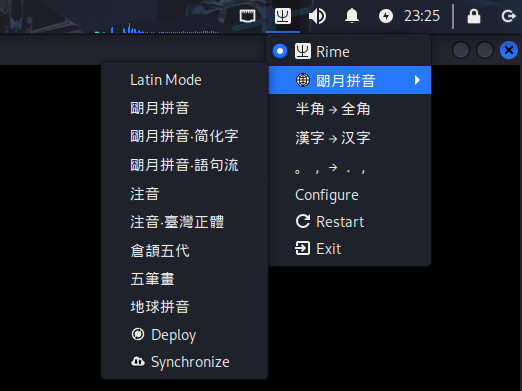This screenshot has width=522, height=391.
Task: Click the network ethernet tray icon
Action: [x=248, y=16]
